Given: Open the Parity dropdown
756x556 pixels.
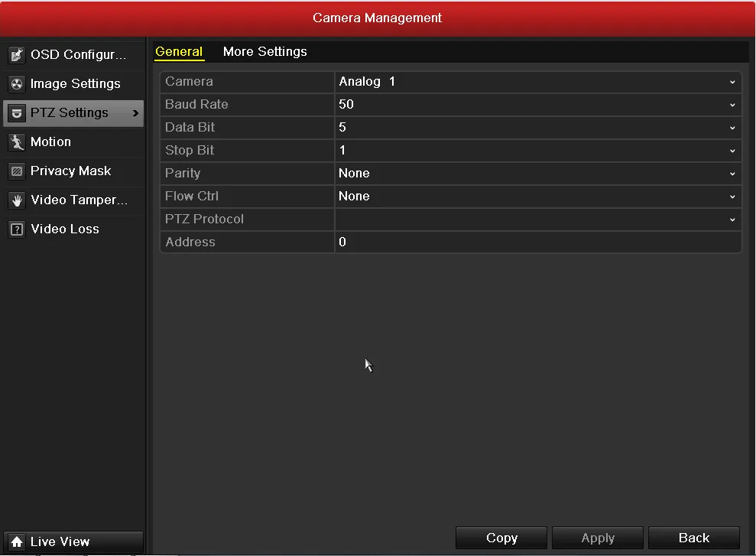Looking at the screenshot, I should click(x=537, y=174).
